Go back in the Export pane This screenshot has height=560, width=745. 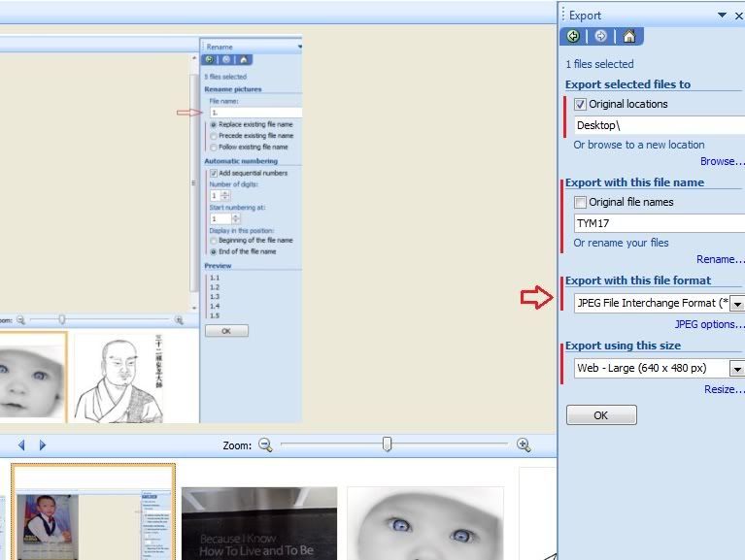pyautogui.click(x=573, y=36)
